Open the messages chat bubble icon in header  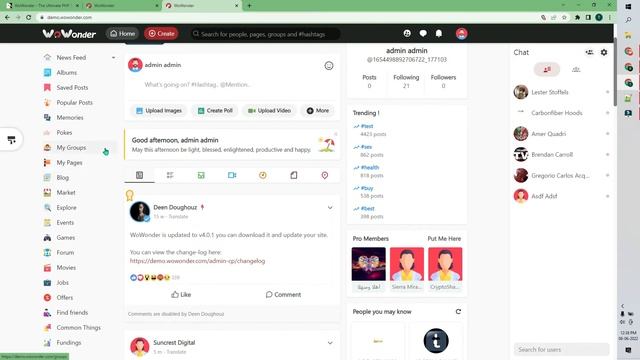423,33
